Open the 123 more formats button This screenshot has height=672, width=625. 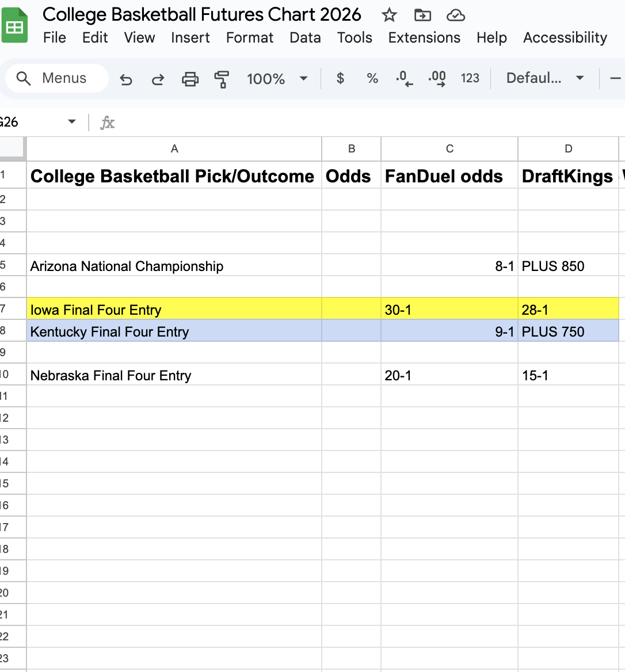(470, 78)
